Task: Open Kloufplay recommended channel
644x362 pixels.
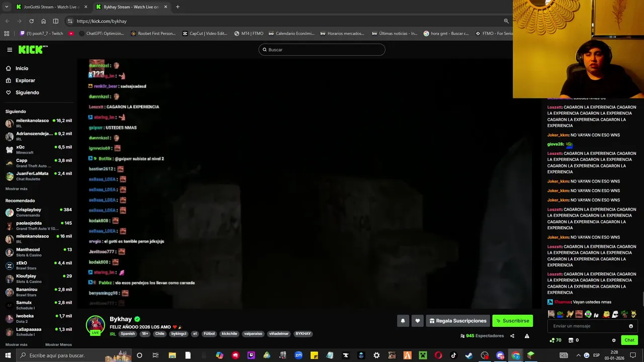Action: point(38,279)
